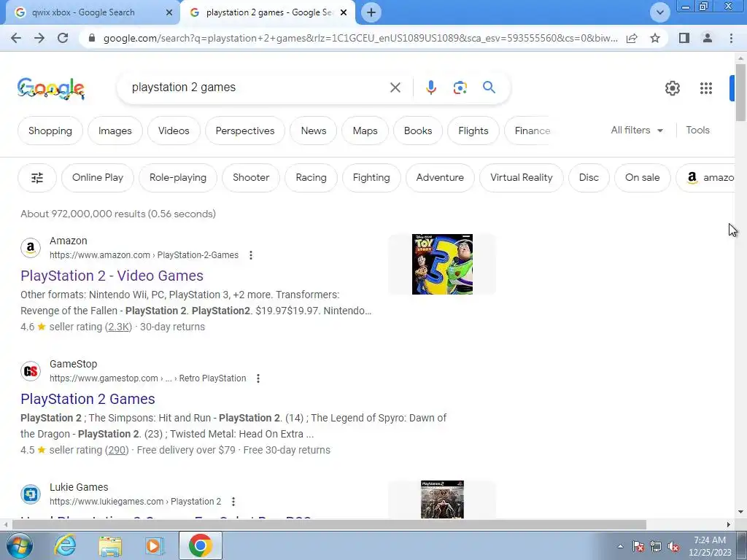The width and height of the screenshot is (747, 560).
Task: Start voice search with microphone icon
Action: pyautogui.click(x=430, y=87)
